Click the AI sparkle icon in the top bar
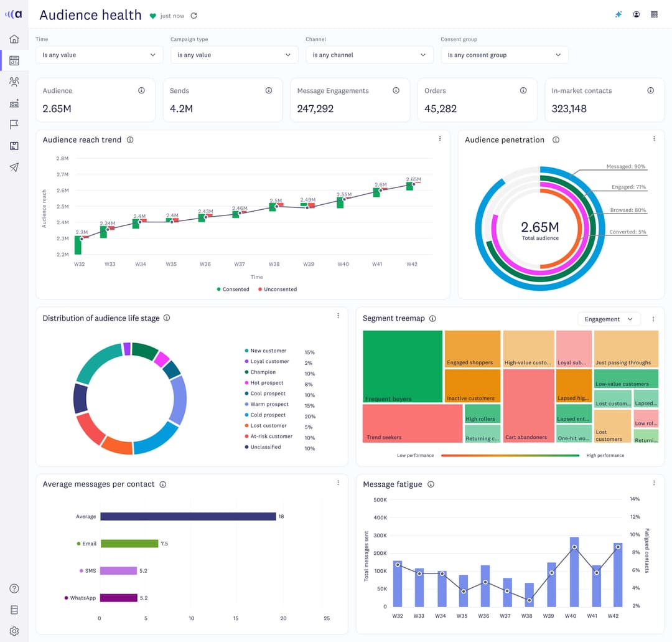 tap(618, 14)
